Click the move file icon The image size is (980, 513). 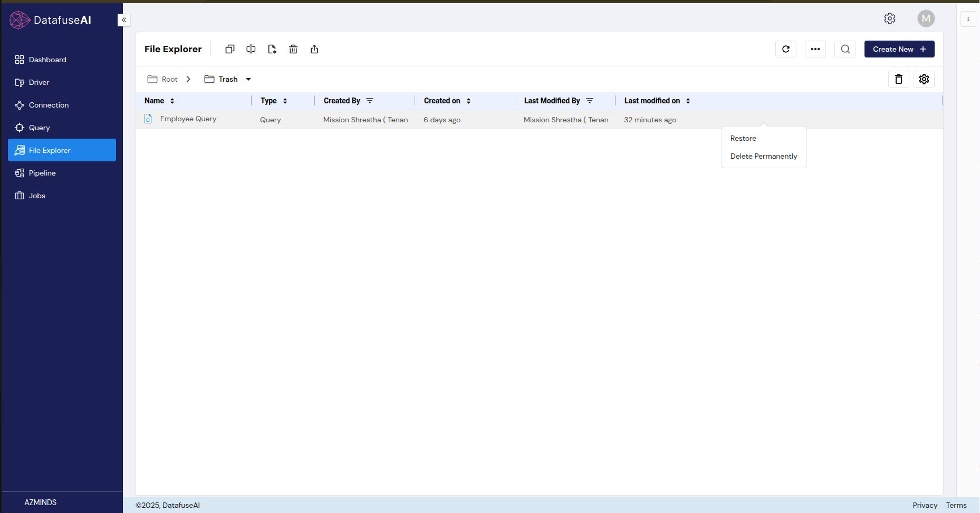click(272, 49)
